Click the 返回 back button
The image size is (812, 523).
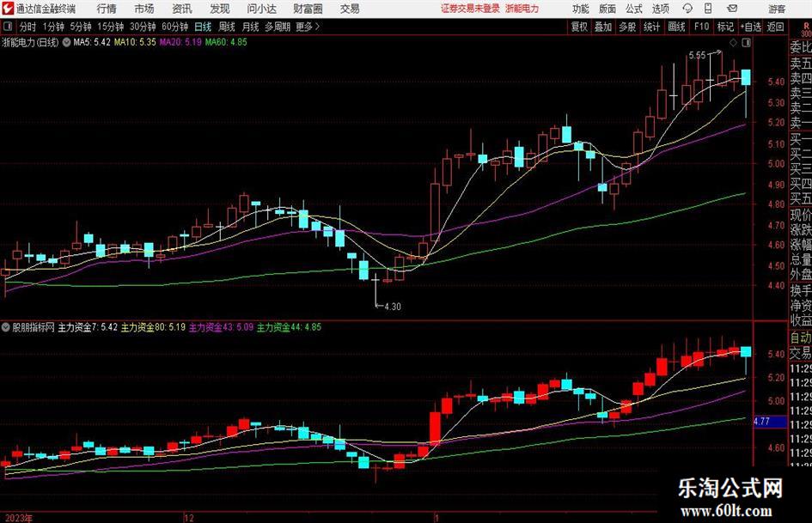click(x=775, y=27)
